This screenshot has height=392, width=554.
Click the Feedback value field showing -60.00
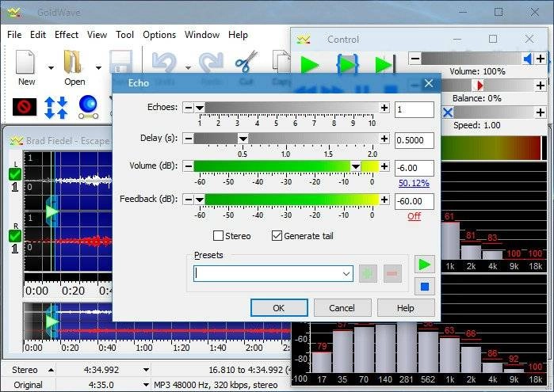[x=414, y=201]
